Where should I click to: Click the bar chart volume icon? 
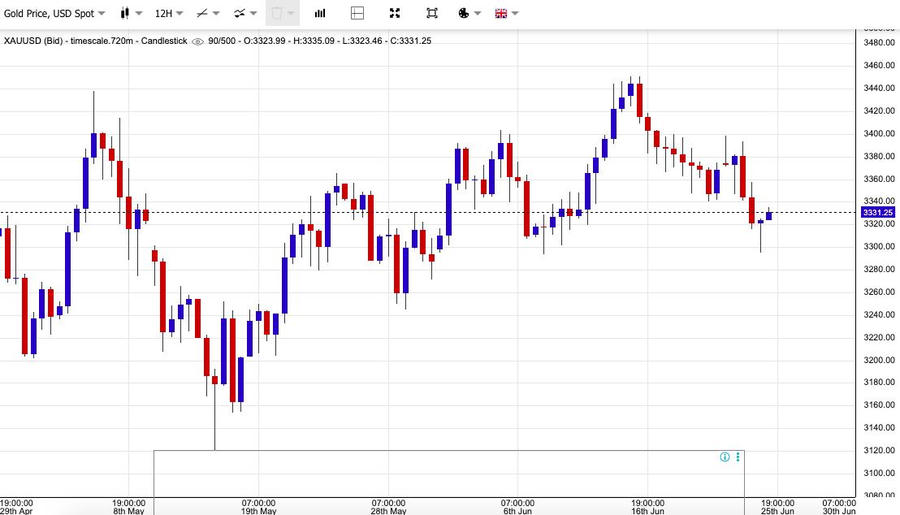[x=320, y=14]
